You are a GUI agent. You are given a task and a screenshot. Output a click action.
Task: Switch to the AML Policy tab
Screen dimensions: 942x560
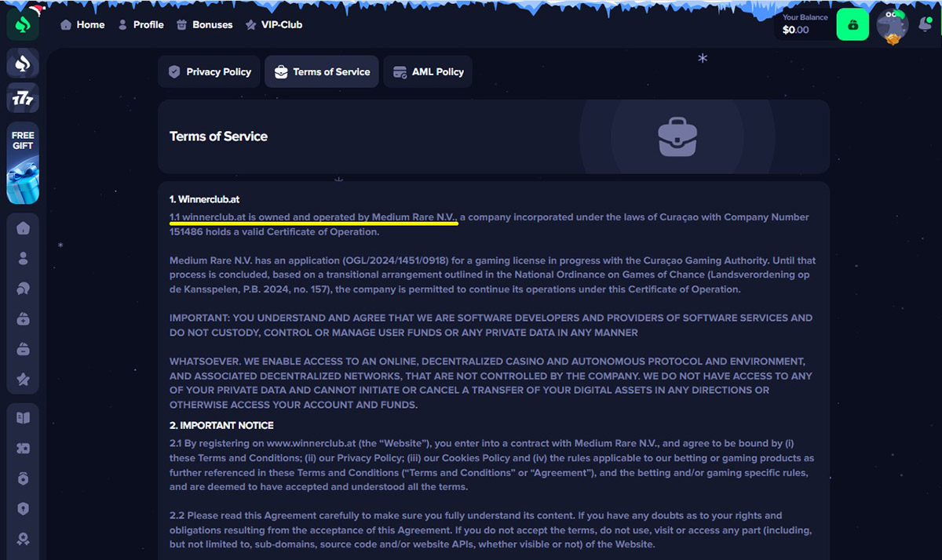click(428, 71)
